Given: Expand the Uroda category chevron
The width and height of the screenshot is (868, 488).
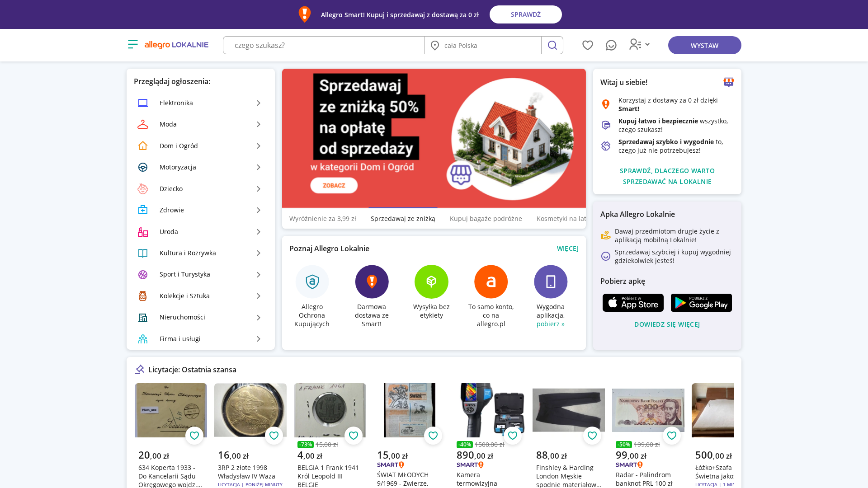Looking at the screenshot, I should (x=259, y=232).
